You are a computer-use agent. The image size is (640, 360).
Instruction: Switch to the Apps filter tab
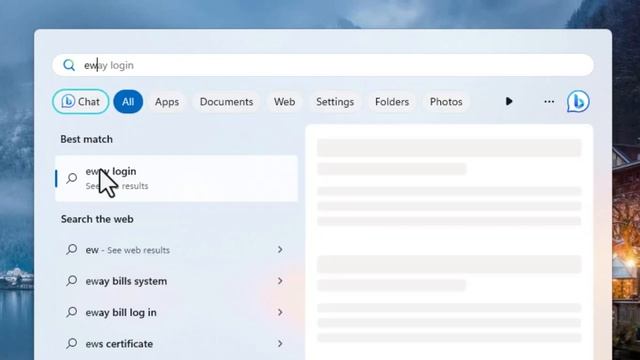click(x=167, y=102)
